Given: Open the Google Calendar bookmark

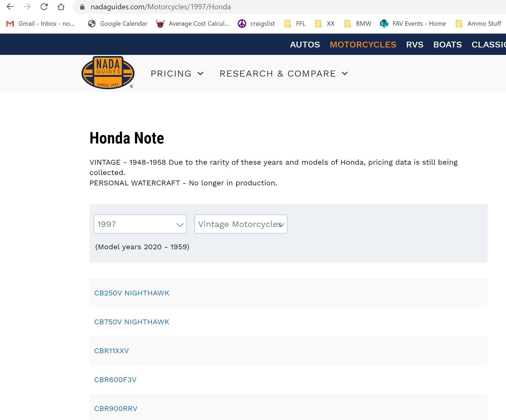Looking at the screenshot, I should [118, 24].
